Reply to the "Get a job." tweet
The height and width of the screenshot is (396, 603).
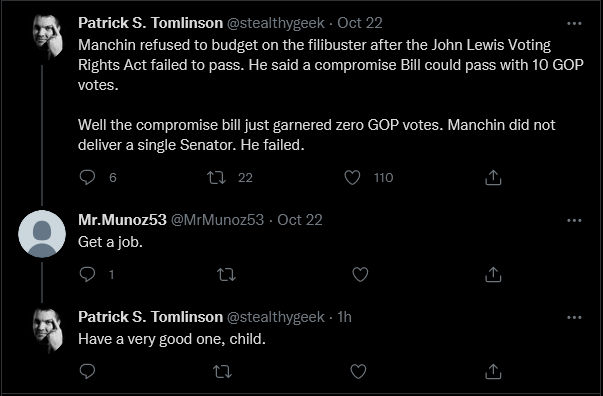click(x=87, y=275)
